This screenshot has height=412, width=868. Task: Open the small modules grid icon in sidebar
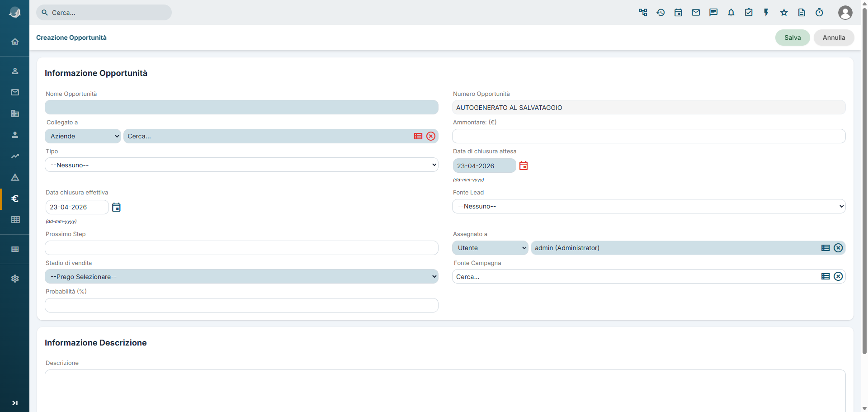[x=15, y=249]
